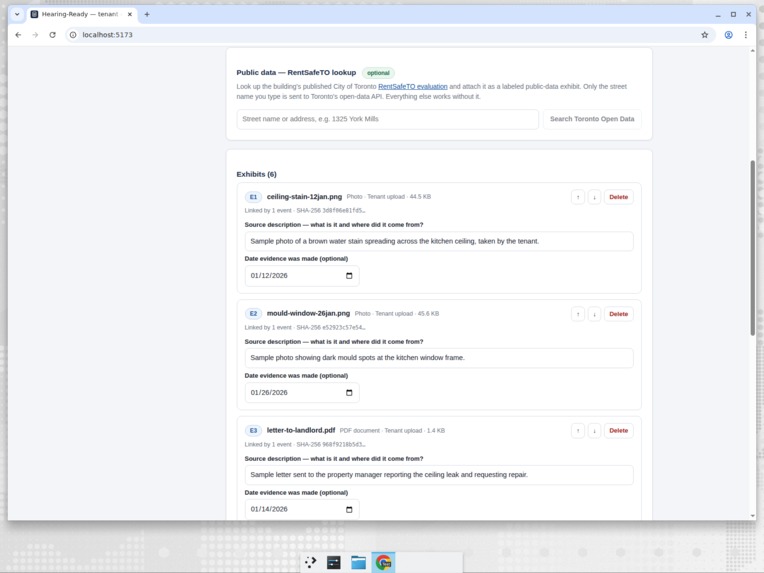Delete exhibit ceiling-stain-12jan.png
The width and height of the screenshot is (764, 573).
click(x=619, y=197)
